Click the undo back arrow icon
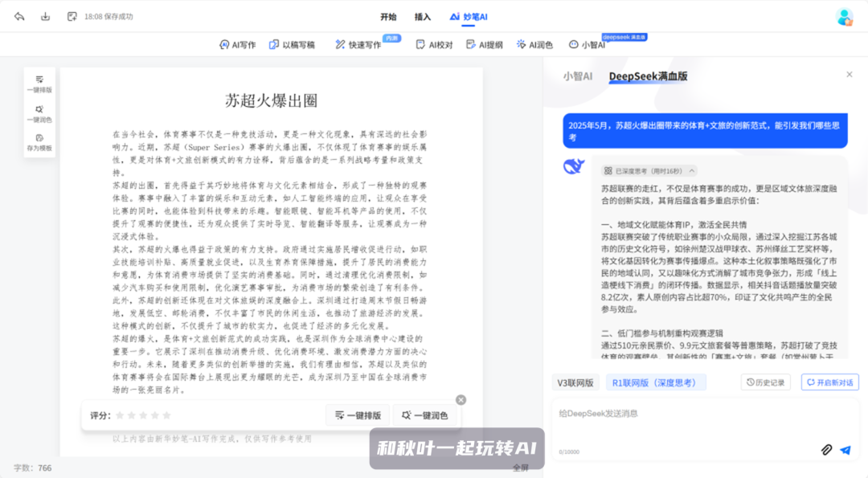 [x=19, y=17]
